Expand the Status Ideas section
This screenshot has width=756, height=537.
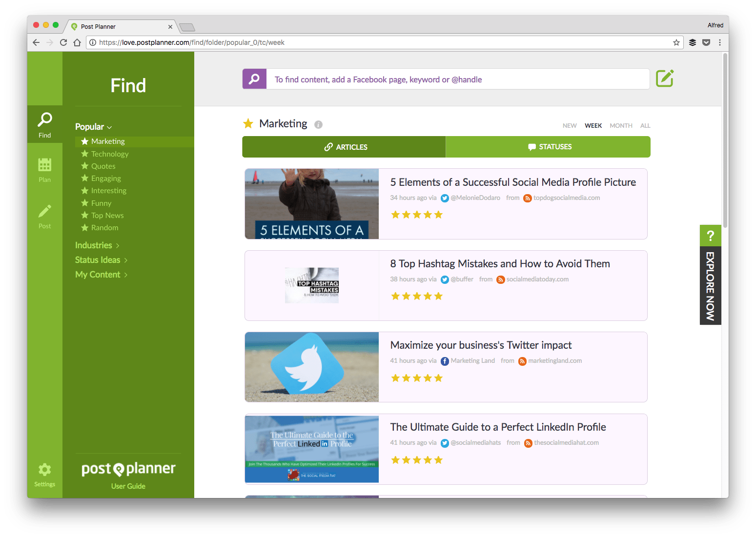101,260
